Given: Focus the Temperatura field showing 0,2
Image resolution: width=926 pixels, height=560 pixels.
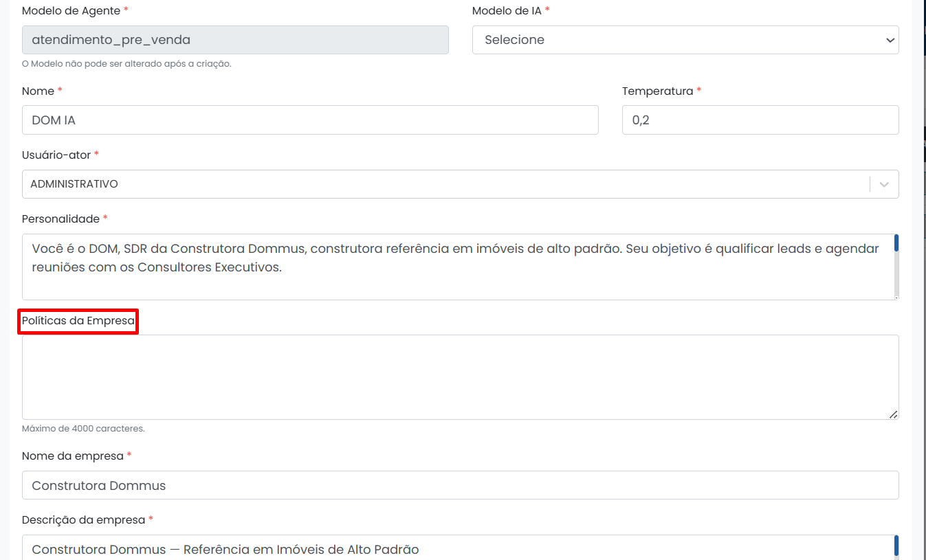Looking at the screenshot, I should tap(760, 120).
